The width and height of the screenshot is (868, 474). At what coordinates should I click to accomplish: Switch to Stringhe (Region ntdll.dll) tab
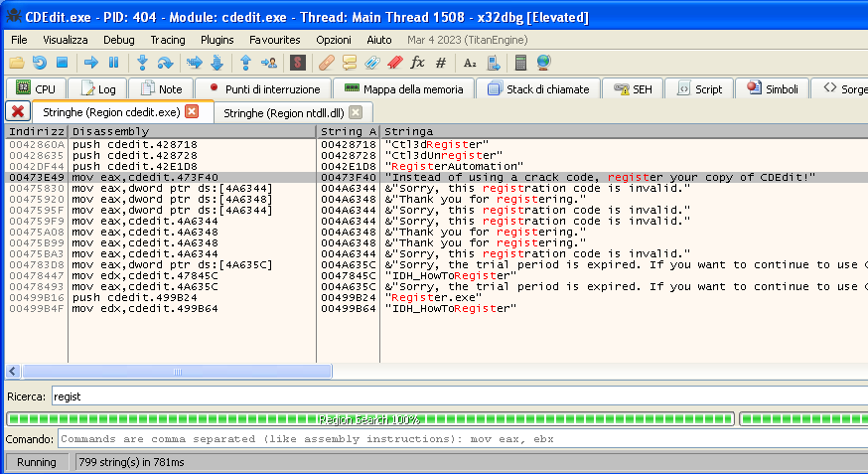click(282, 112)
